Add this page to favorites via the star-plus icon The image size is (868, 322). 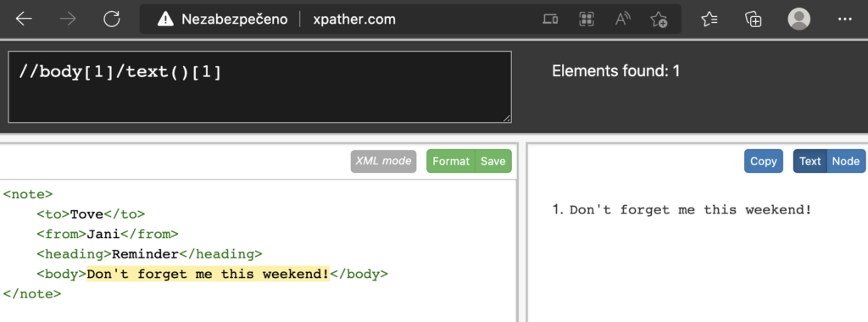(x=659, y=20)
